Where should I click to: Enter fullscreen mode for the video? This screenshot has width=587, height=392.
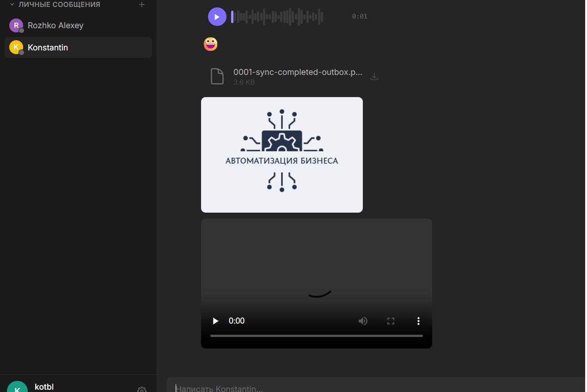point(391,321)
